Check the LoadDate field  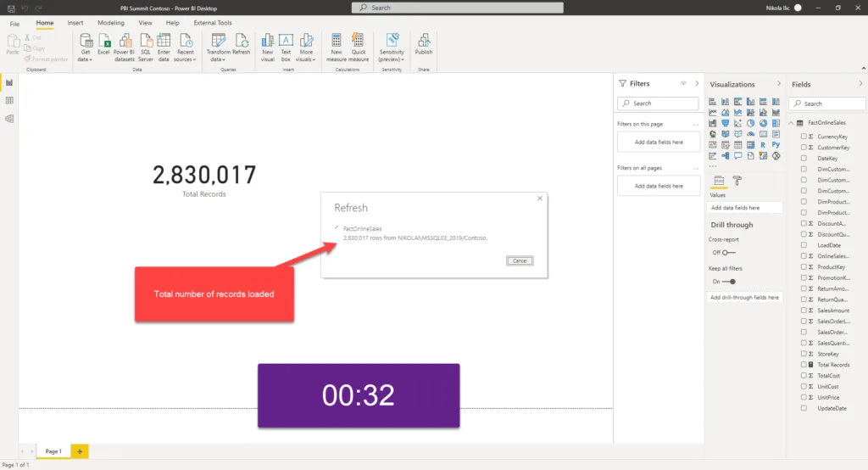pos(804,245)
